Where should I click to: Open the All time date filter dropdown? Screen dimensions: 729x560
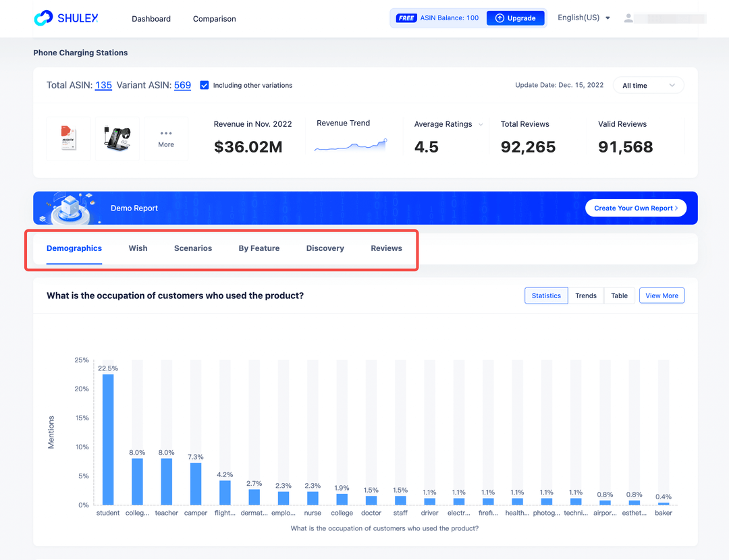[x=648, y=85]
